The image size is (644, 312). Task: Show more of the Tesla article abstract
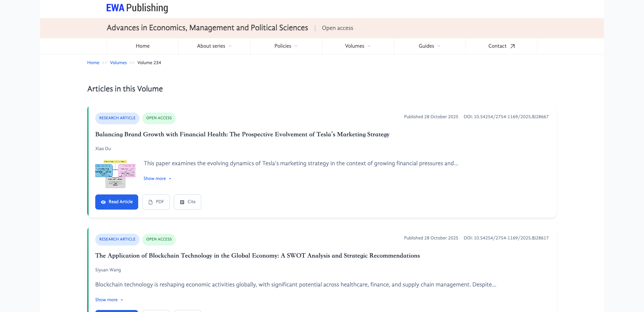click(157, 179)
